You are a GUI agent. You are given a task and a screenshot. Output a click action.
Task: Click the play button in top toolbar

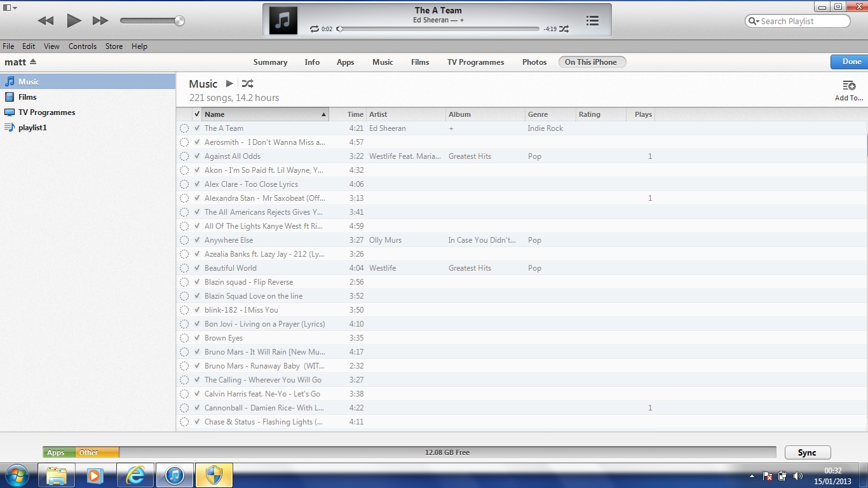pos(74,21)
